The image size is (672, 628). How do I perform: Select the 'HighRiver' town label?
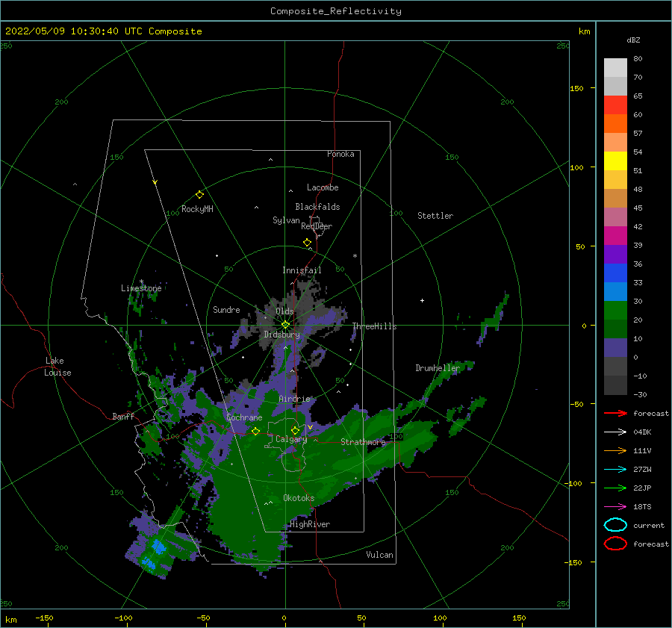[x=310, y=524]
